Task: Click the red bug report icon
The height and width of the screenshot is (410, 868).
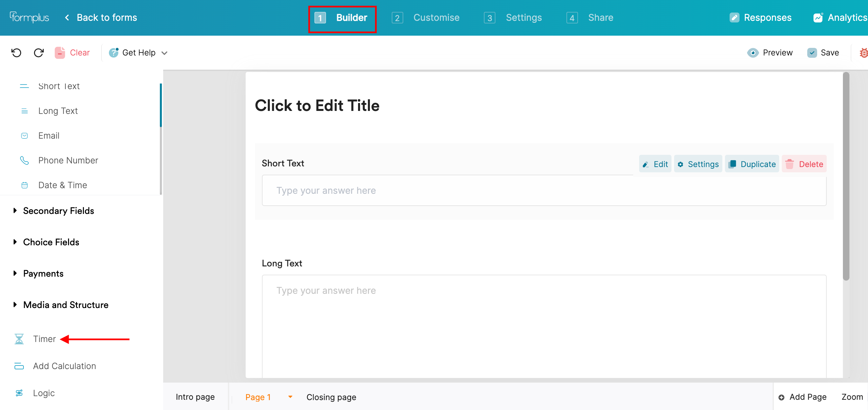Action: (x=863, y=53)
